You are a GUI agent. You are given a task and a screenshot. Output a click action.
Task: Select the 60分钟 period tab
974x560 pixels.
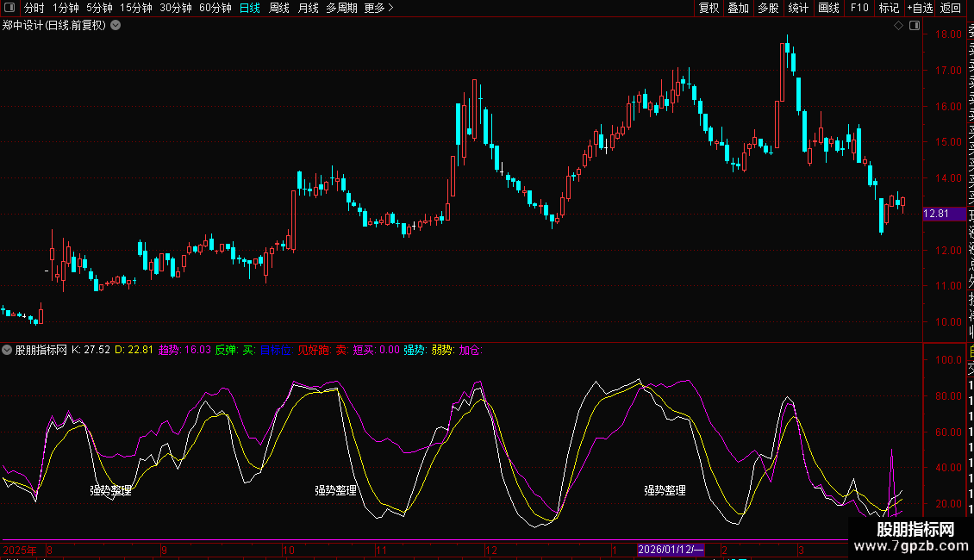pyautogui.click(x=215, y=8)
